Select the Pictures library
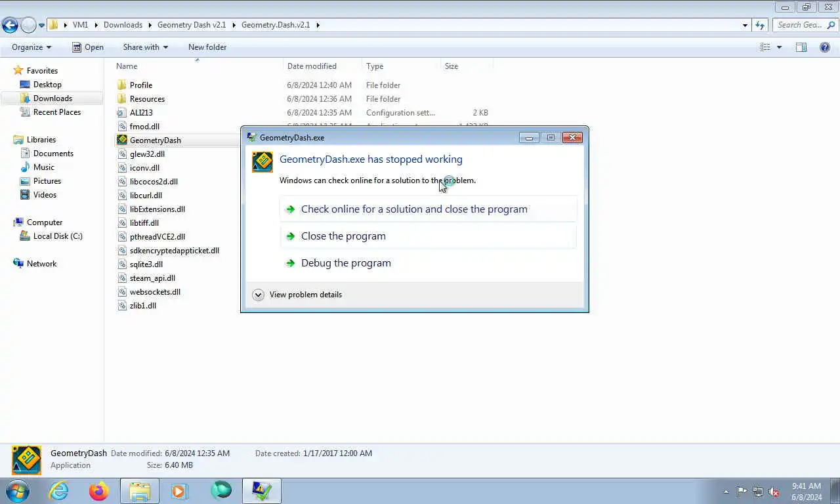Viewport: 840px width, 504px height. [x=47, y=181]
